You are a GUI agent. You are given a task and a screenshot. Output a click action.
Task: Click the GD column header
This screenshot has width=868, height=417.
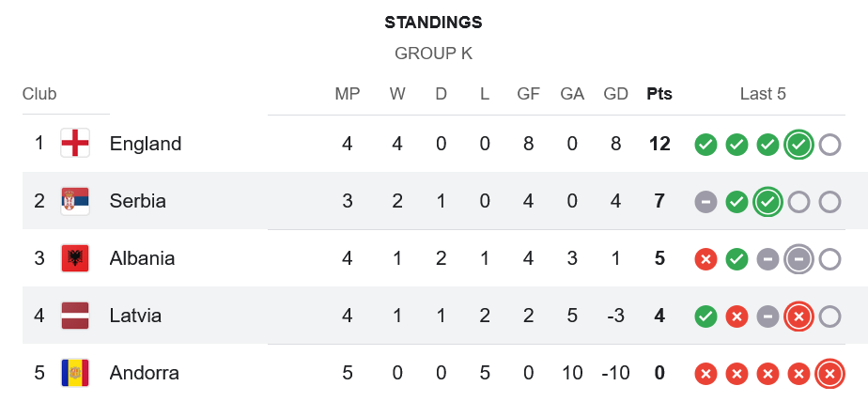tap(616, 94)
